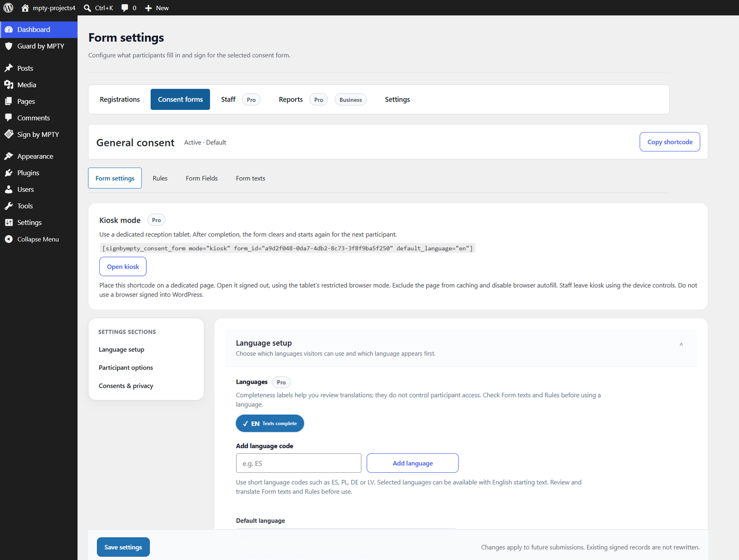This screenshot has height=560, width=739.
Task: Click the Collapse Menu label
Action: click(x=38, y=239)
